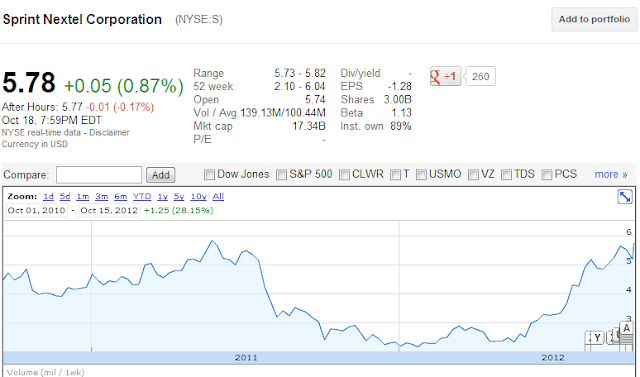This screenshot has height=377, width=640.
Task: Click the Add button next to Compare
Action: pyautogui.click(x=160, y=175)
